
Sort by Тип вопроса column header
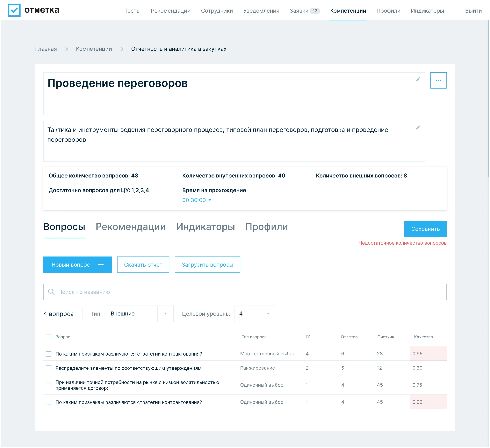pos(254,337)
